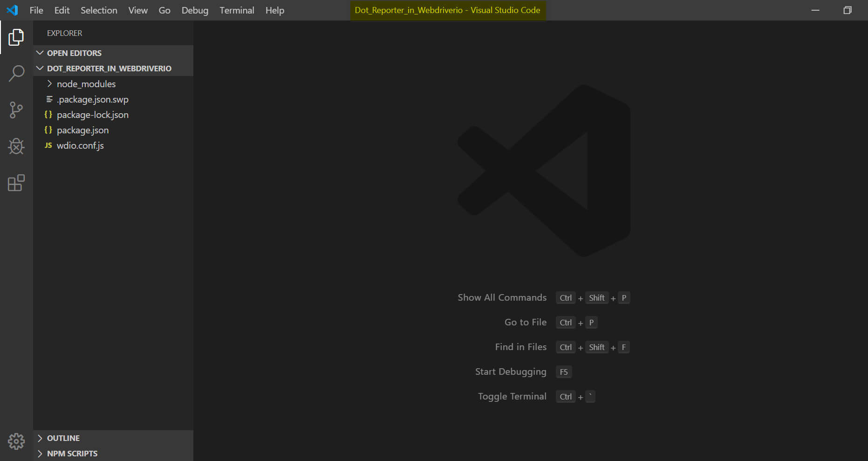Image resolution: width=868 pixels, height=461 pixels.
Task: Open the Edit menu
Action: [62, 10]
